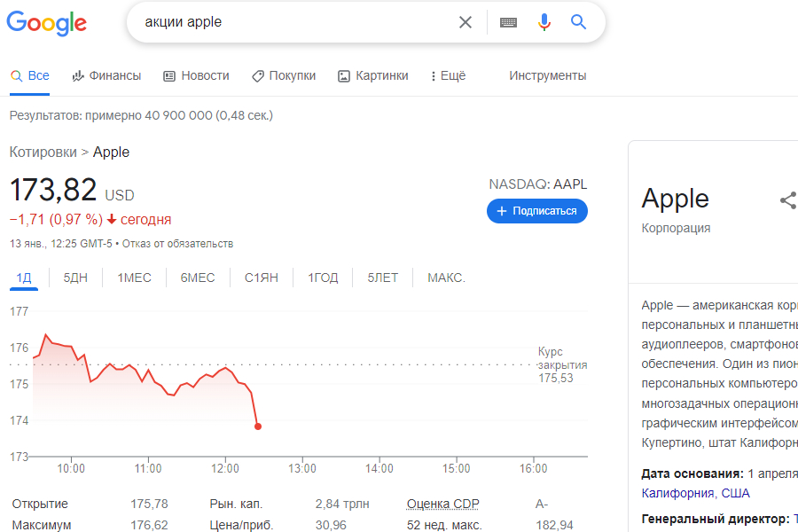Click into the search box with 'акции apple'
798x532 pixels.
[x=293, y=22]
